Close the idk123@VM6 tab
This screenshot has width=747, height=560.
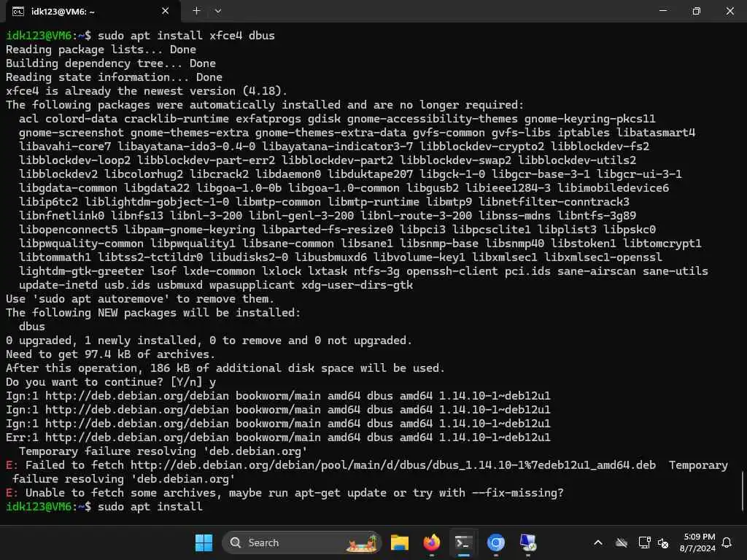click(166, 10)
